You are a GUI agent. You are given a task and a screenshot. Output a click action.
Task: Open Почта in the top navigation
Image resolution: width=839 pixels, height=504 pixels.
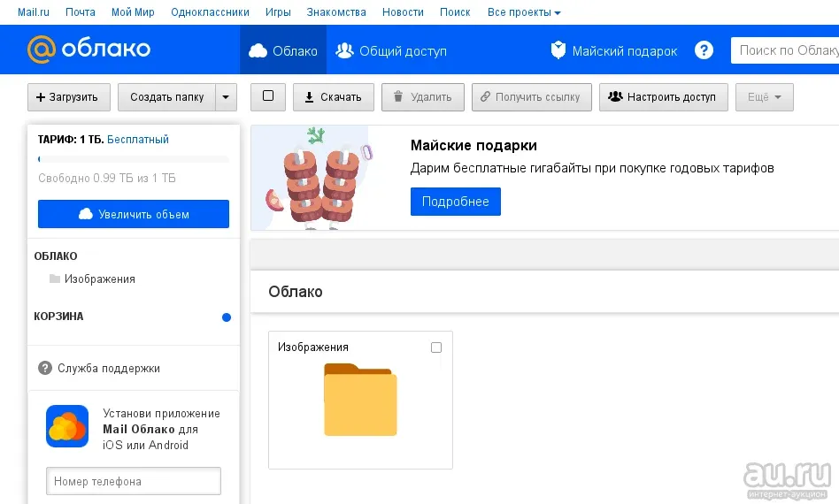(81, 12)
